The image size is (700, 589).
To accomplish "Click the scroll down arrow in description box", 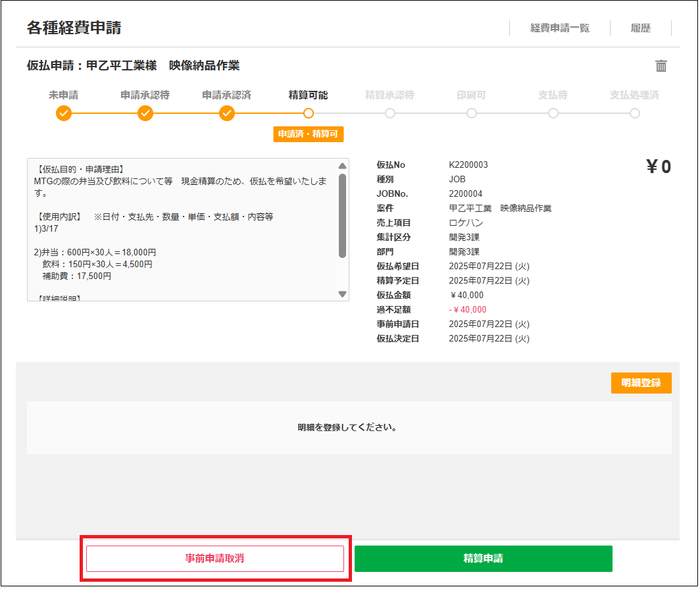I will coord(342,294).
